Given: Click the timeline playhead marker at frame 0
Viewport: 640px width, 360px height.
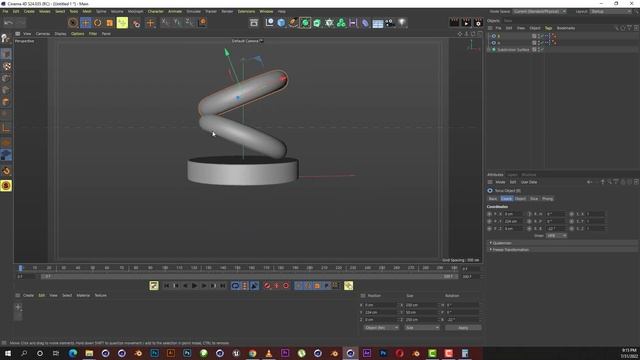Looking at the screenshot, I should pos(20,268).
